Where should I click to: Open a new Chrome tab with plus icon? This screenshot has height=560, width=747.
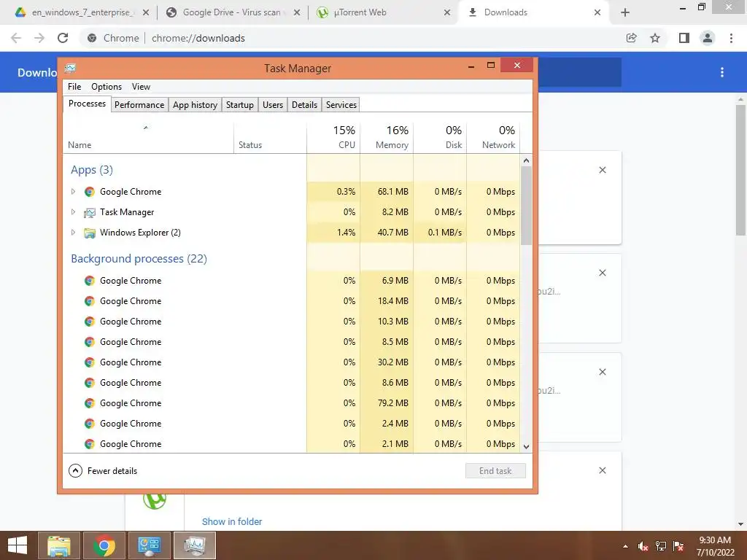pos(625,13)
